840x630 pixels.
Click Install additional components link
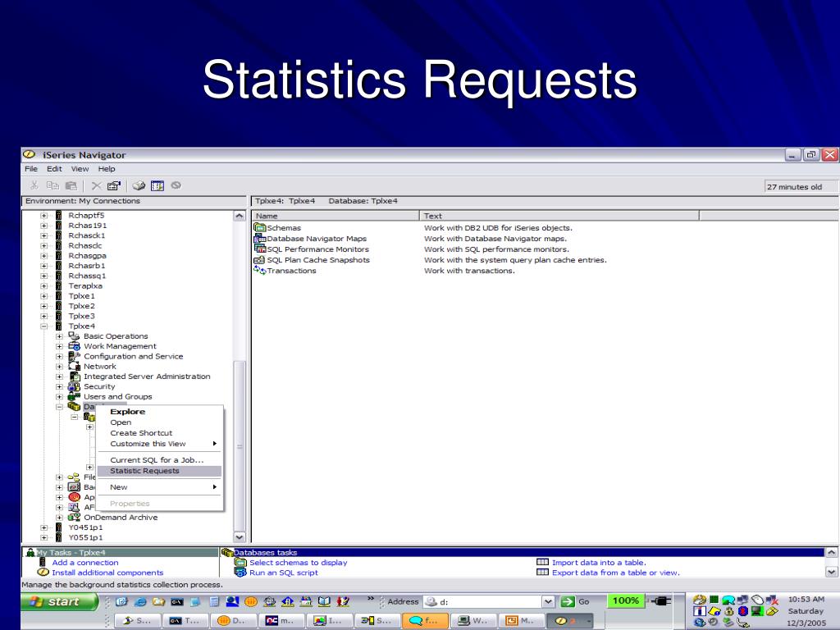click(107, 573)
